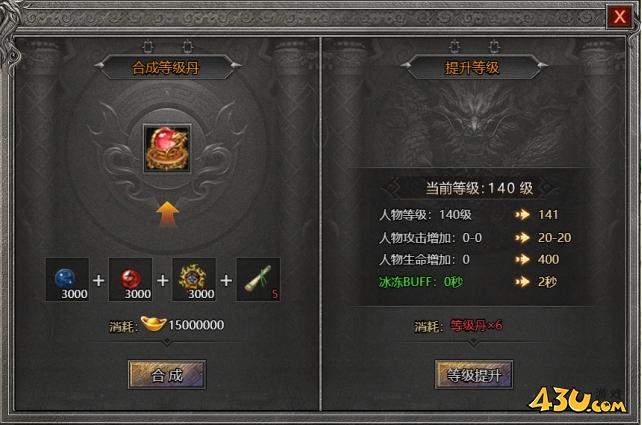Select the bamboo scroll material slot
642x425 pixels.
(258, 280)
